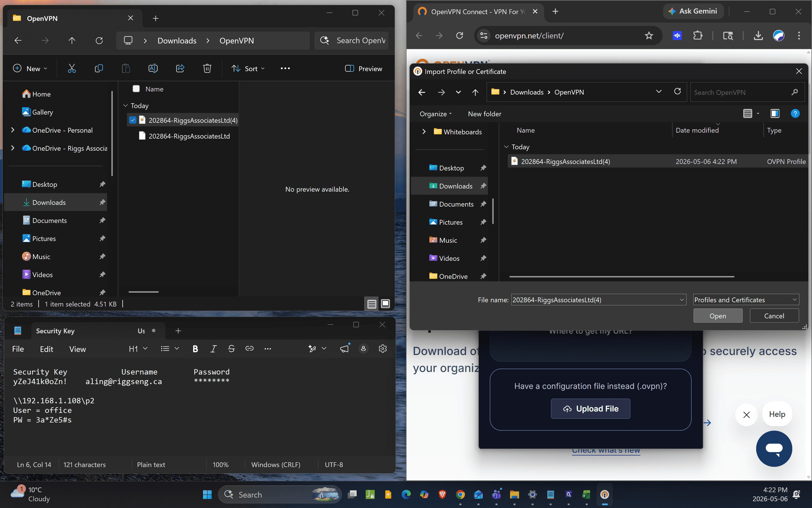
Task: Switch File Explorer to large thumbnails view
Action: [x=385, y=304]
